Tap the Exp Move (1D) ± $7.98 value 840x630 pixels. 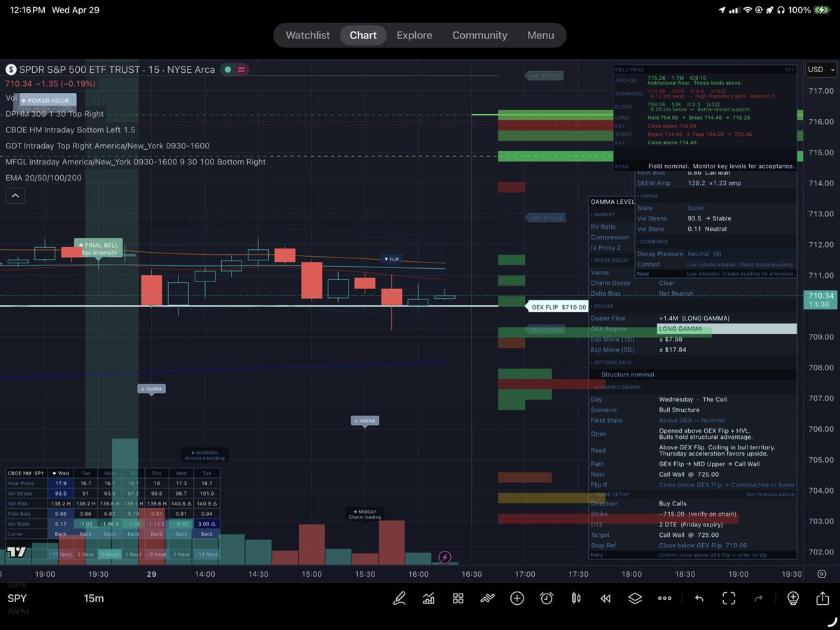[x=672, y=339]
